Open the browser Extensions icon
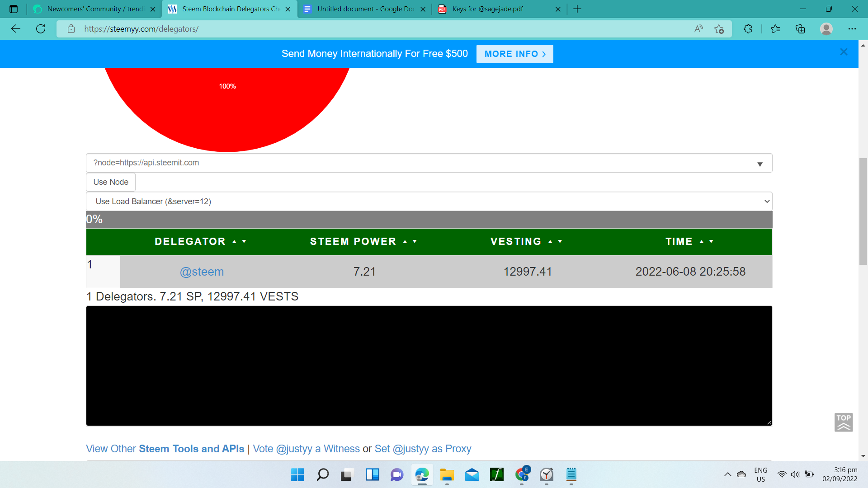 [x=748, y=29]
